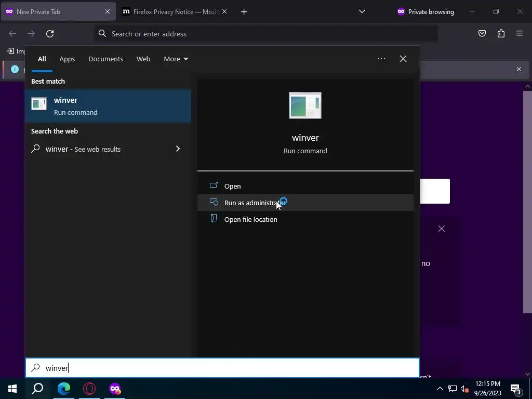Expand the More filter dropdown
The width and height of the screenshot is (532, 399).
176,59
